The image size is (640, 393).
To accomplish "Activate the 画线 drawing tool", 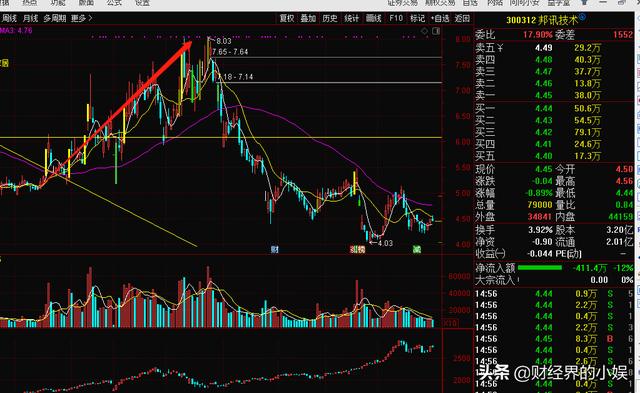I will pyautogui.click(x=373, y=18).
